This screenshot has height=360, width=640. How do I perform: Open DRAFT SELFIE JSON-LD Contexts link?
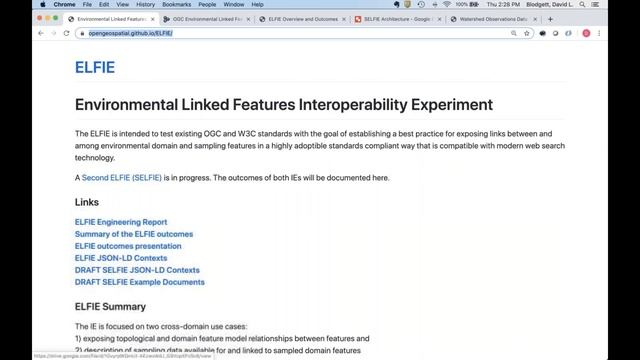coord(137,270)
